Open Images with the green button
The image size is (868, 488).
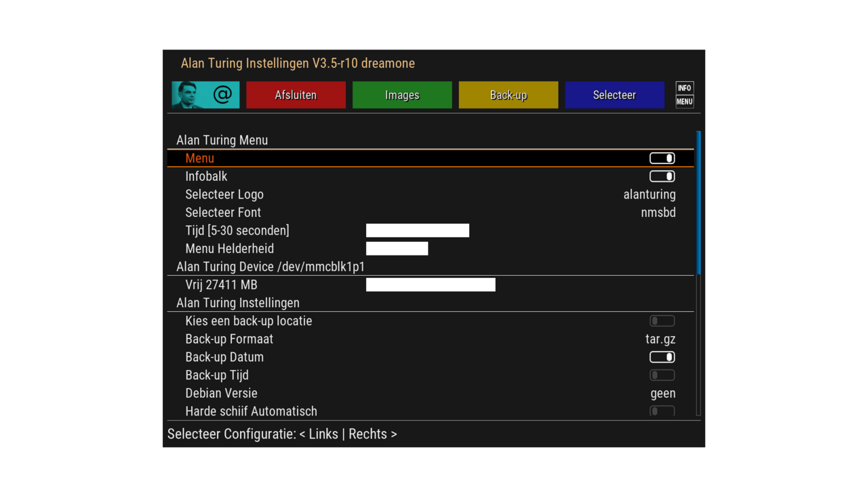[x=402, y=95]
